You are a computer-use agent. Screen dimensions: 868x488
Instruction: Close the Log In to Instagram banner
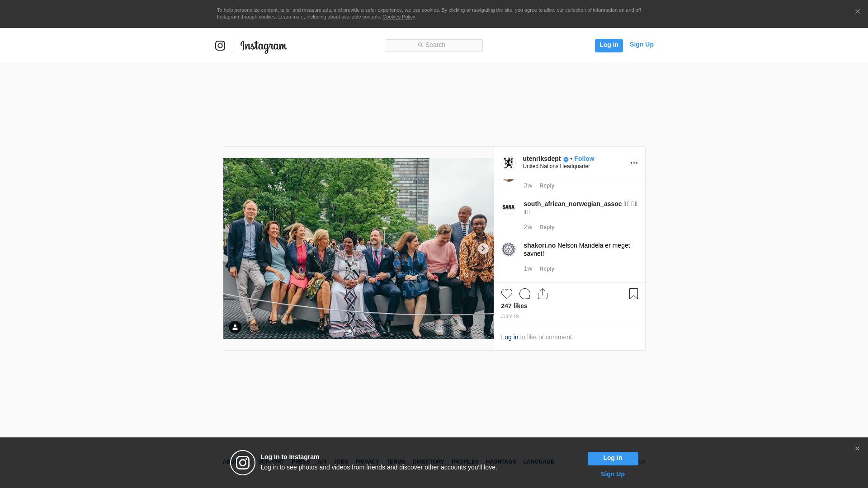tap(857, 449)
